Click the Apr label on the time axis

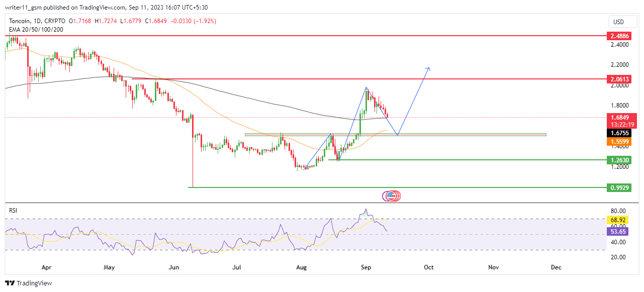pyautogui.click(x=46, y=268)
